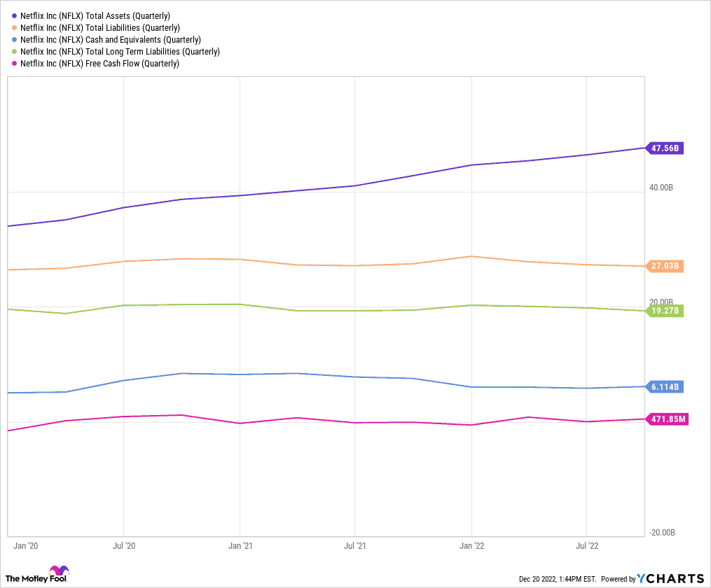Click the 'Powered by' text
The width and height of the screenshot is (711, 588).
[x=618, y=579]
